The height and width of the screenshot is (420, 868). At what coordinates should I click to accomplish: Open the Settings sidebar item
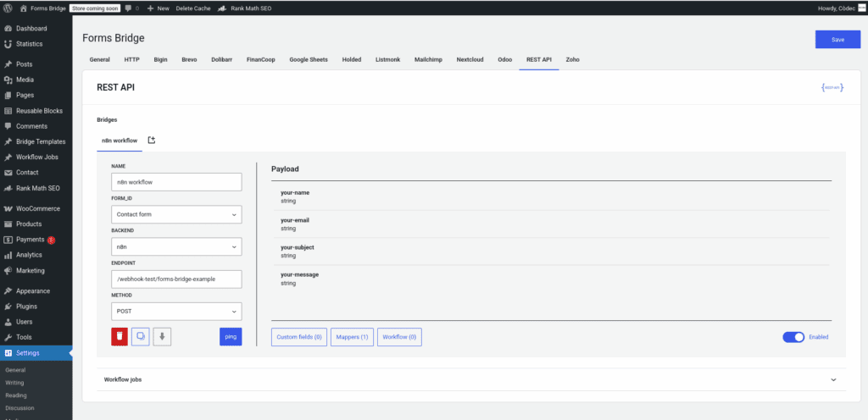(x=36, y=353)
